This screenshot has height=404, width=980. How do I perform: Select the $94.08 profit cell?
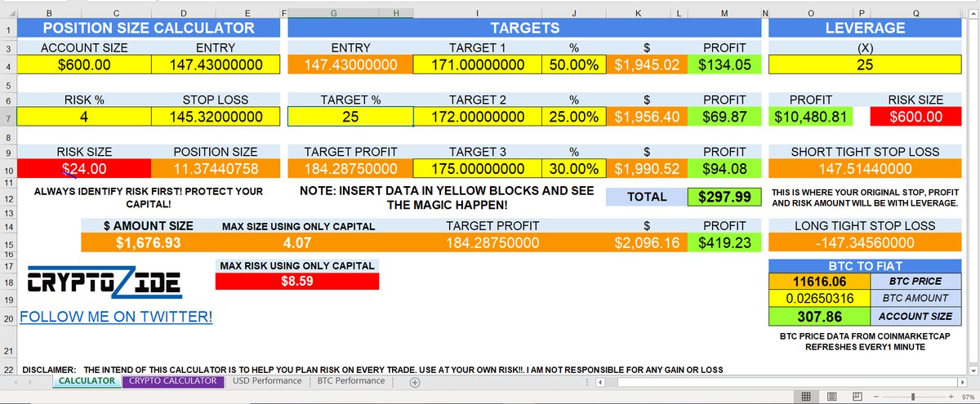[x=724, y=169]
